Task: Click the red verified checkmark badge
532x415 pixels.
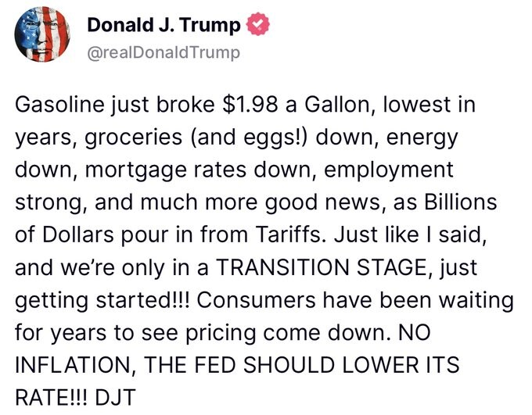Action: click(x=258, y=23)
